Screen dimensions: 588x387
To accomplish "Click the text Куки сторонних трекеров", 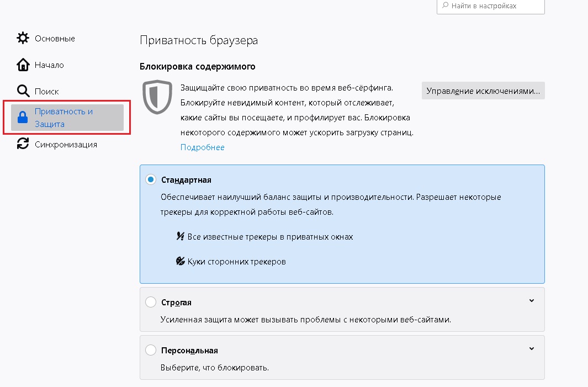I will click(x=237, y=261).
